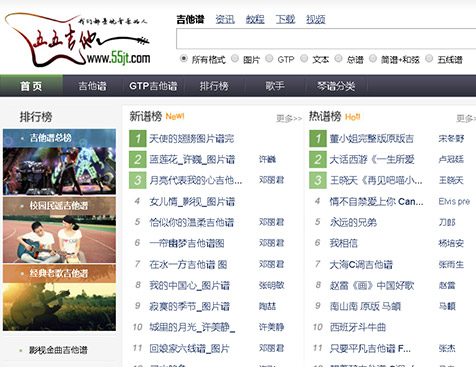This screenshot has height=367, width=476.
Task: Open the 校园民谣吉他谱 banner image
Action: (59, 230)
